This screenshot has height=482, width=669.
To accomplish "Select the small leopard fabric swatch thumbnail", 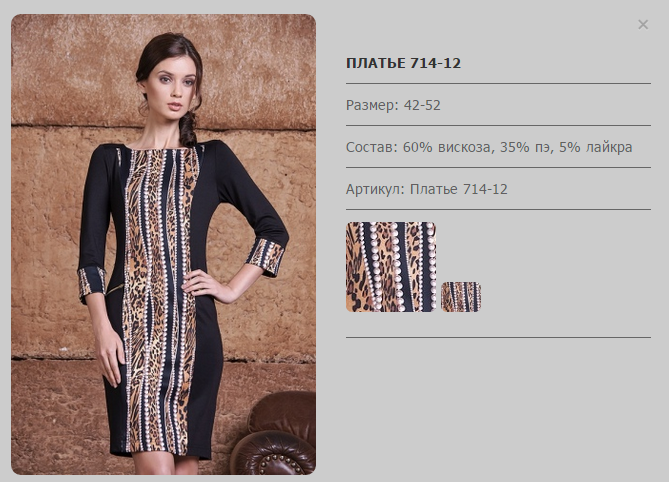I will pyautogui.click(x=461, y=297).
